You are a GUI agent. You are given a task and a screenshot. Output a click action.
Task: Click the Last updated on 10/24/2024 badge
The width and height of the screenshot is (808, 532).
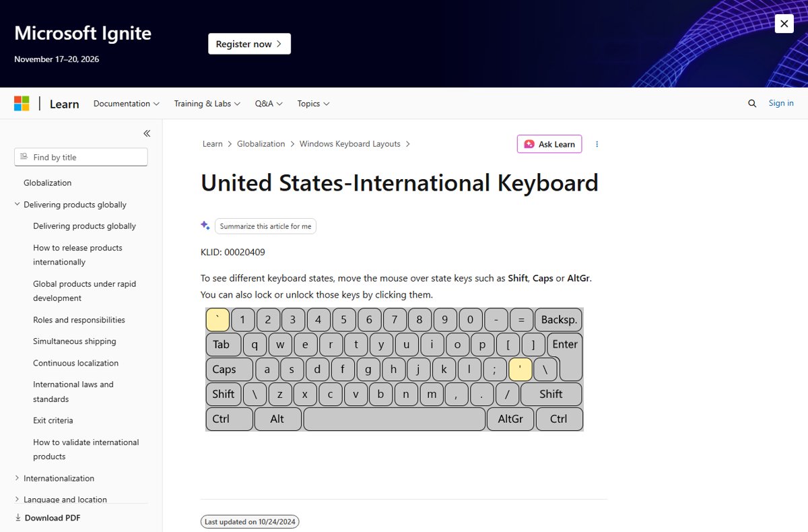tap(250, 522)
